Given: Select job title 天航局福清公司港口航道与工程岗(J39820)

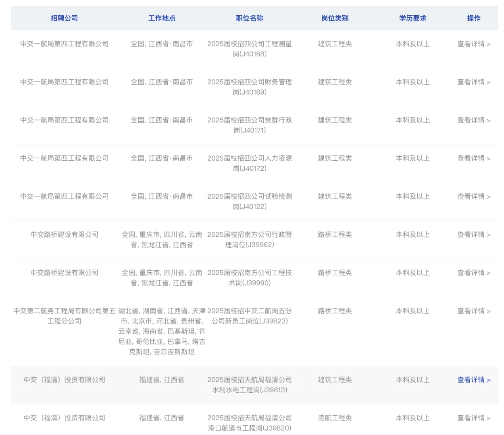Looking at the screenshot, I should point(250,423).
